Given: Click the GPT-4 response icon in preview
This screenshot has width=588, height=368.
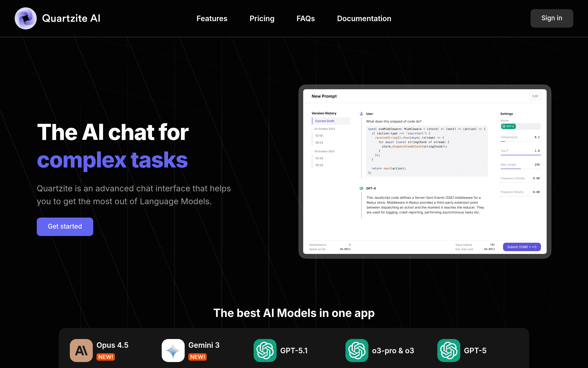Looking at the screenshot, I should (361, 188).
